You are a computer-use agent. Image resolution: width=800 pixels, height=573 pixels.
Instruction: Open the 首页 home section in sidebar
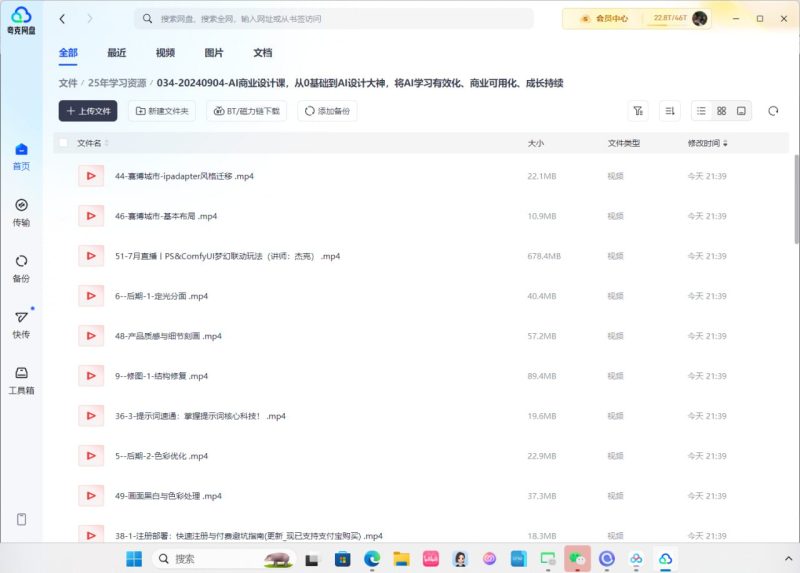[x=21, y=157]
